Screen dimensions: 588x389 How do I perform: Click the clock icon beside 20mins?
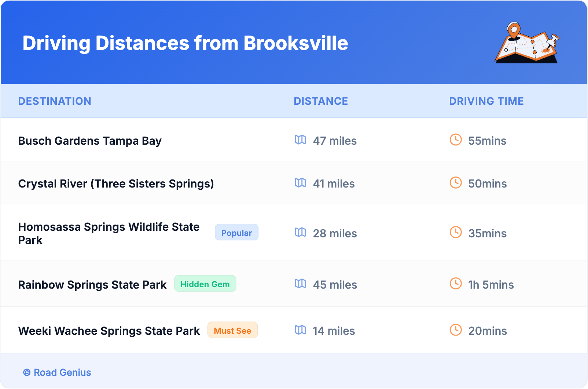456,330
